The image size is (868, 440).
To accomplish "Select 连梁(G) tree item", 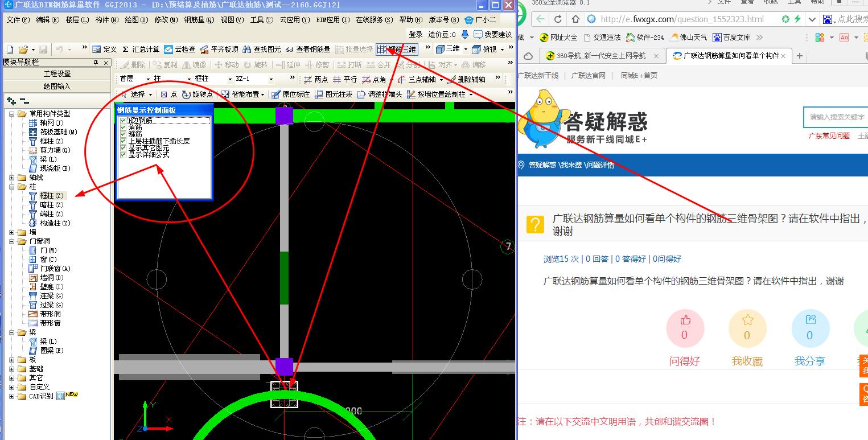I will (x=52, y=296).
